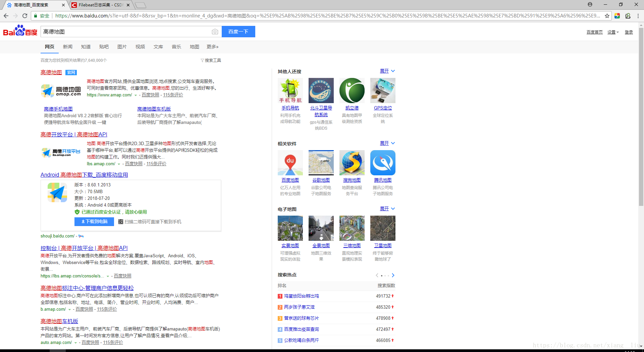Open Android 高德地图下载 result title
This screenshot has width=644, height=352.
click(84, 175)
